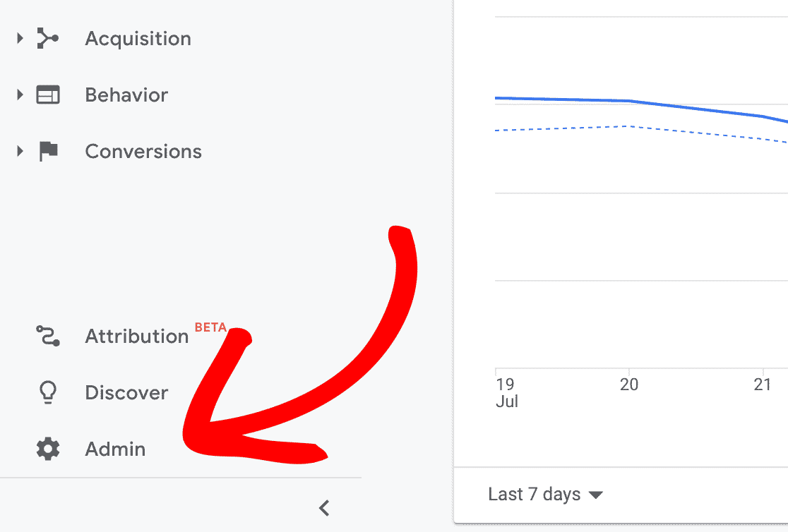Open the Admin text label
788x532 pixels.
click(x=115, y=449)
